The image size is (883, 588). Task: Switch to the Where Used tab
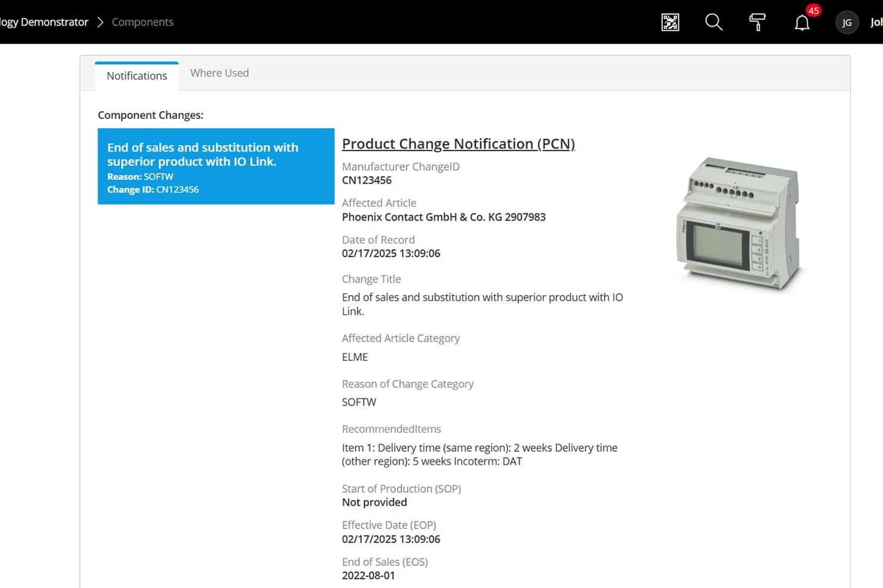(x=220, y=73)
